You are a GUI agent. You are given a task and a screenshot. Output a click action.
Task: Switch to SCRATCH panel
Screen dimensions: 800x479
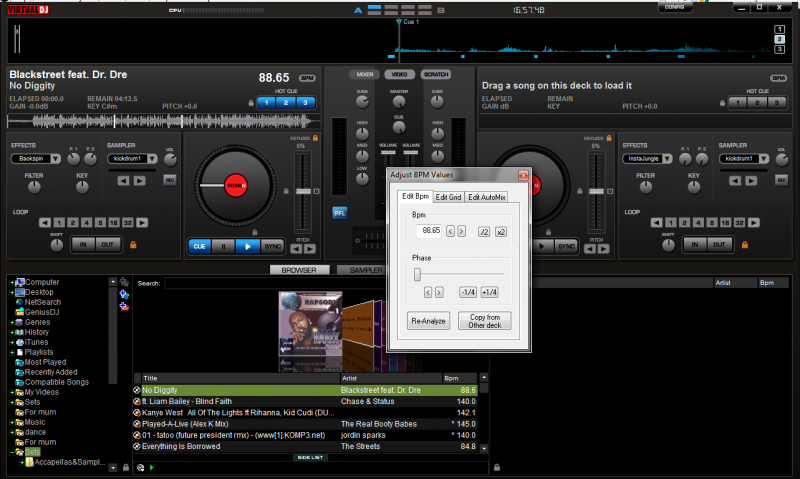(x=436, y=74)
